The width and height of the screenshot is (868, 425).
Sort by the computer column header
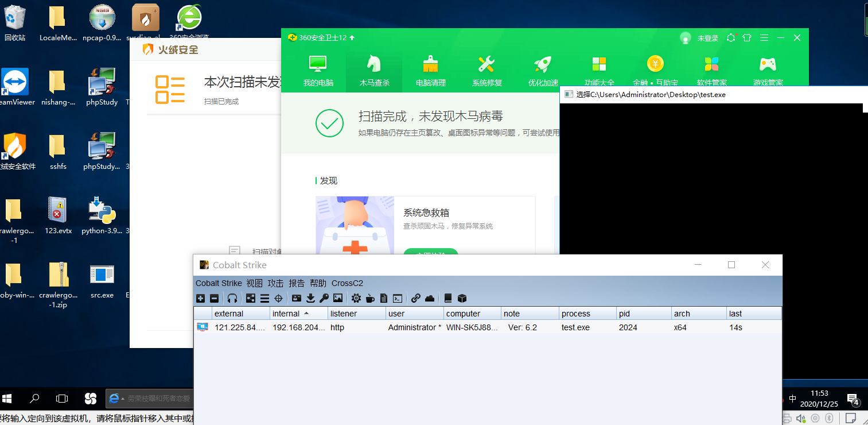tap(473, 314)
